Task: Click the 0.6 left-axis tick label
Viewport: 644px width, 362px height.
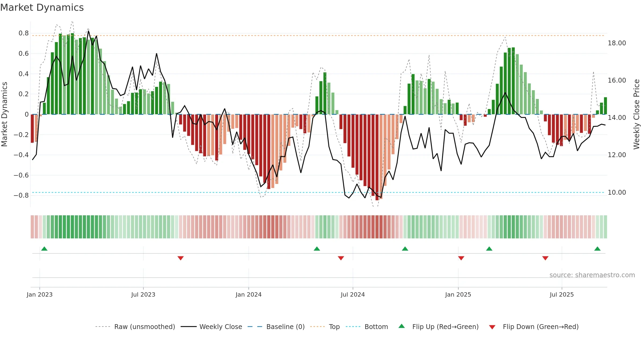Action: tap(24, 54)
